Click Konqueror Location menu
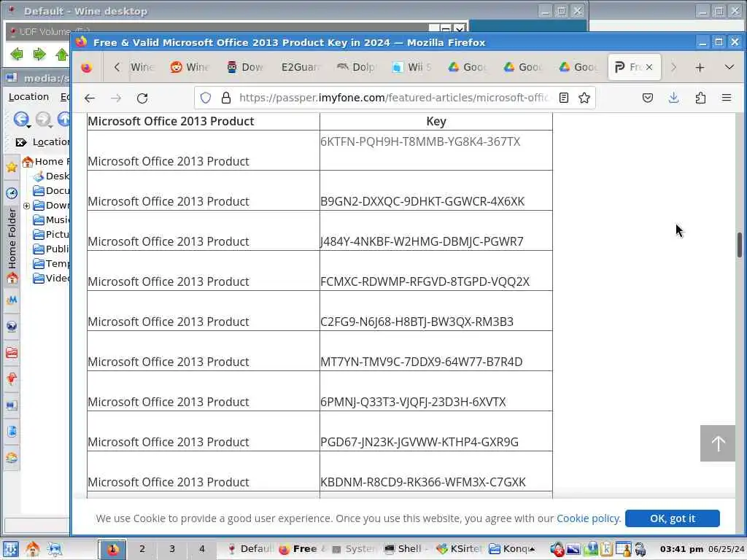The height and width of the screenshot is (560, 747). tap(28, 97)
